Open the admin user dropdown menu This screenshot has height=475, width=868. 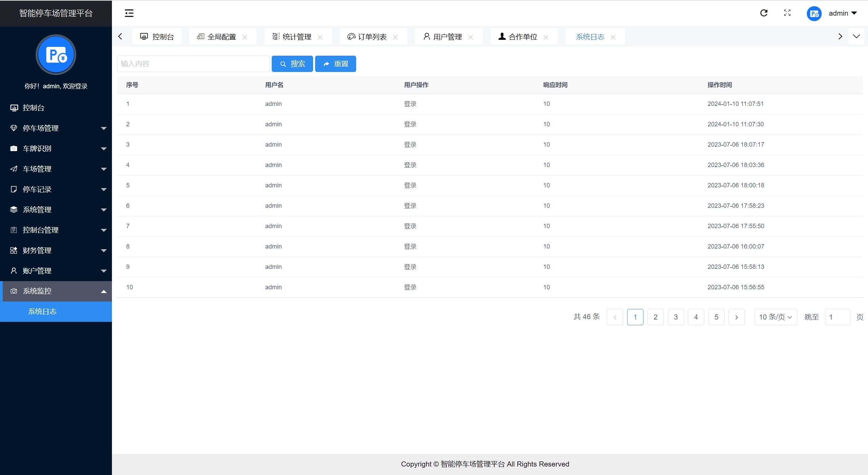(x=843, y=13)
